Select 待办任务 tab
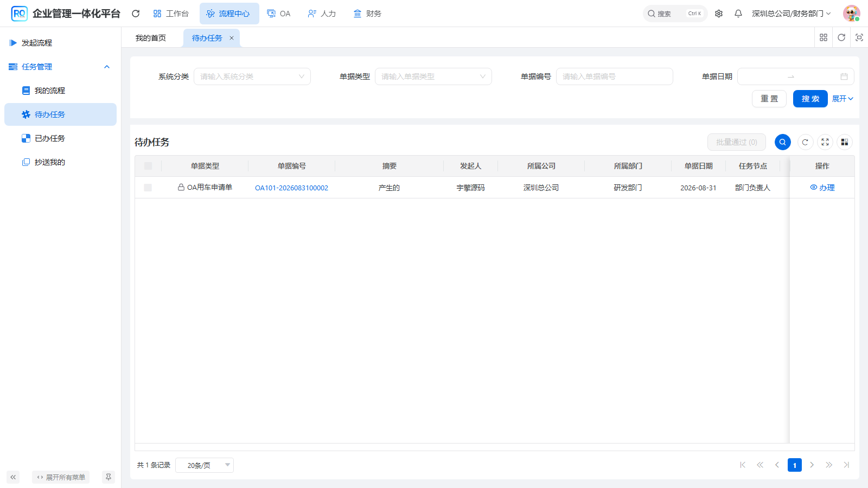The image size is (868, 488). point(207,38)
